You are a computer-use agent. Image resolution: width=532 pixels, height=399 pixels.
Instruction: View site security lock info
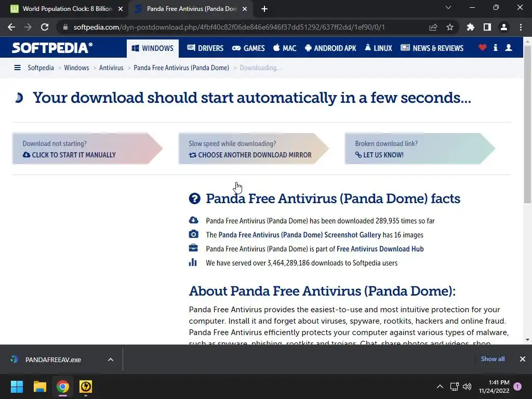(x=65, y=27)
